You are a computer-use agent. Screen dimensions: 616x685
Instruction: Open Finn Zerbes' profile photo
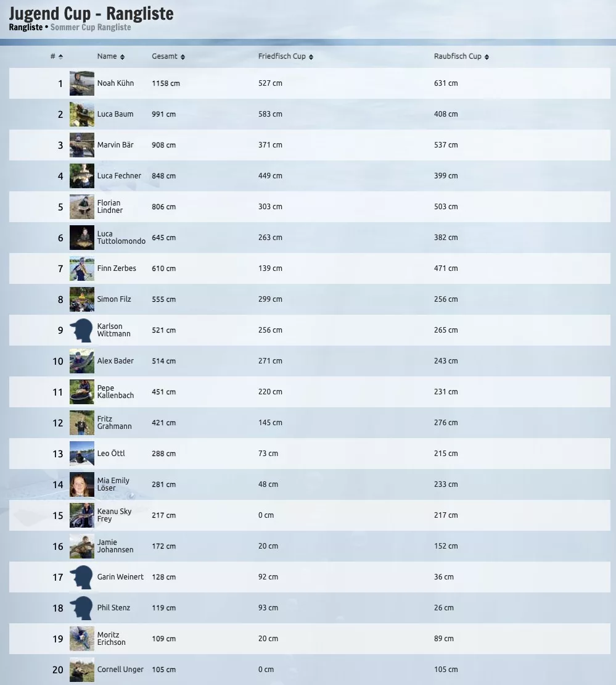point(81,268)
